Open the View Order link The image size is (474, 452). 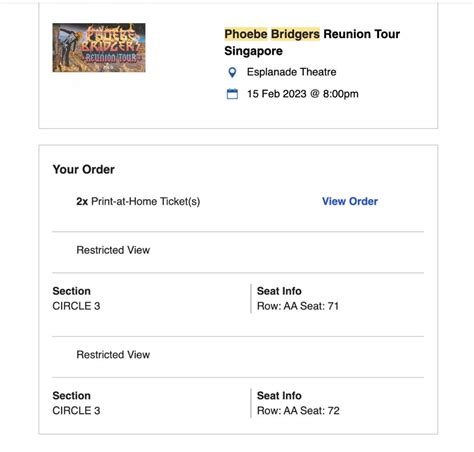[350, 201]
